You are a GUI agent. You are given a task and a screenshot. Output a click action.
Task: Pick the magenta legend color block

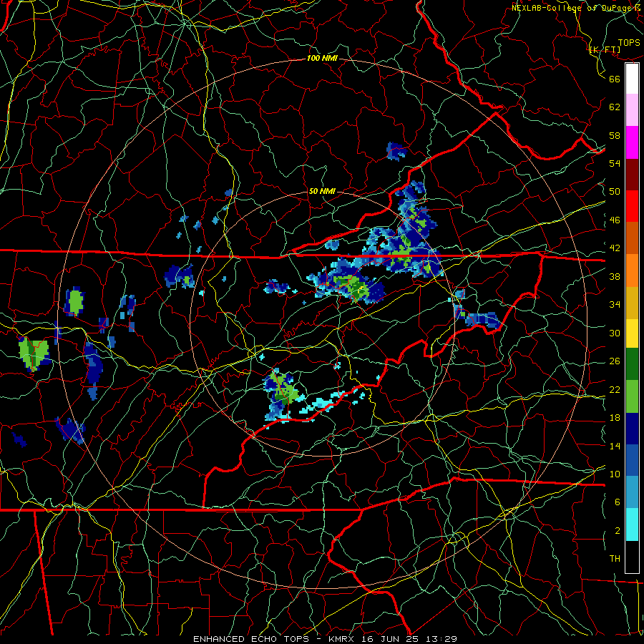point(632,142)
